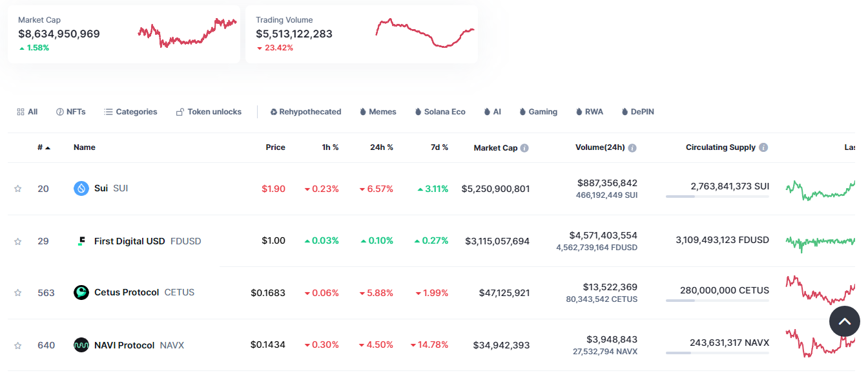Click the First Digital USD logo icon
The image size is (868, 373).
coord(81,241)
